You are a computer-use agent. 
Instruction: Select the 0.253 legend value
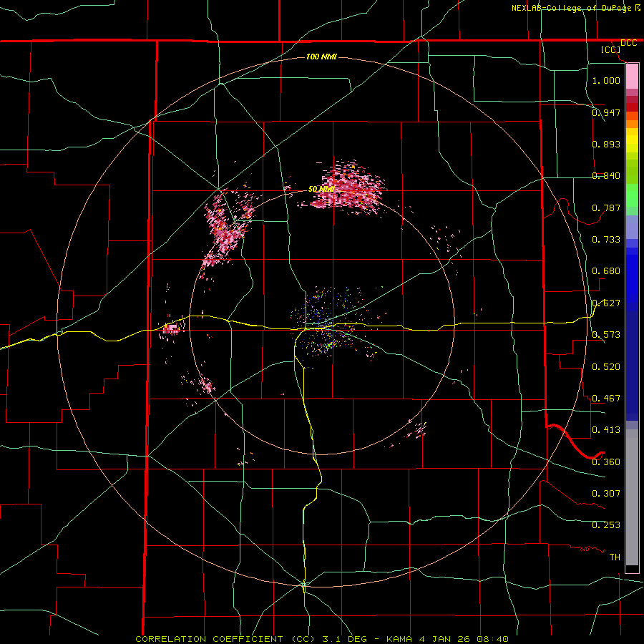(606, 525)
